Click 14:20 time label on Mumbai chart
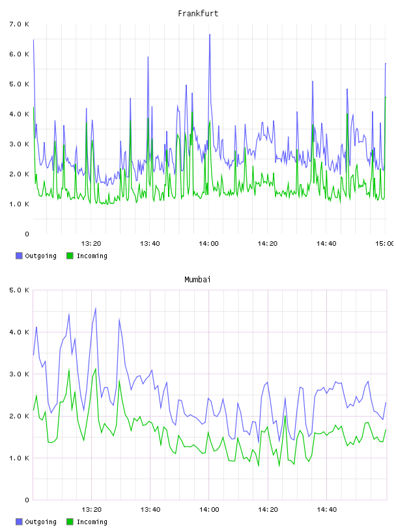 (x=268, y=510)
